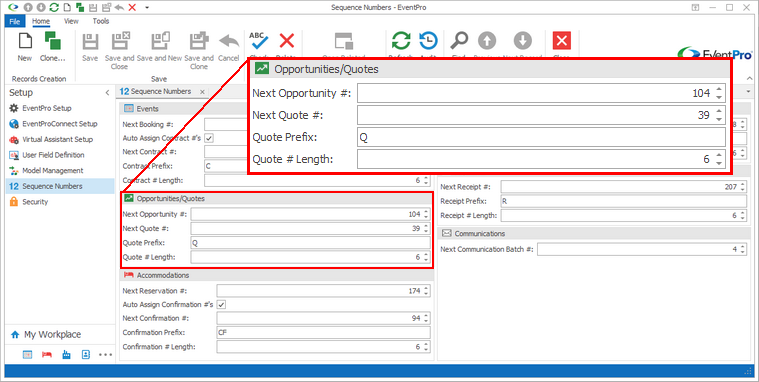Click the green Refresh ribbon icon
This screenshot has width=759, height=382.
401,41
